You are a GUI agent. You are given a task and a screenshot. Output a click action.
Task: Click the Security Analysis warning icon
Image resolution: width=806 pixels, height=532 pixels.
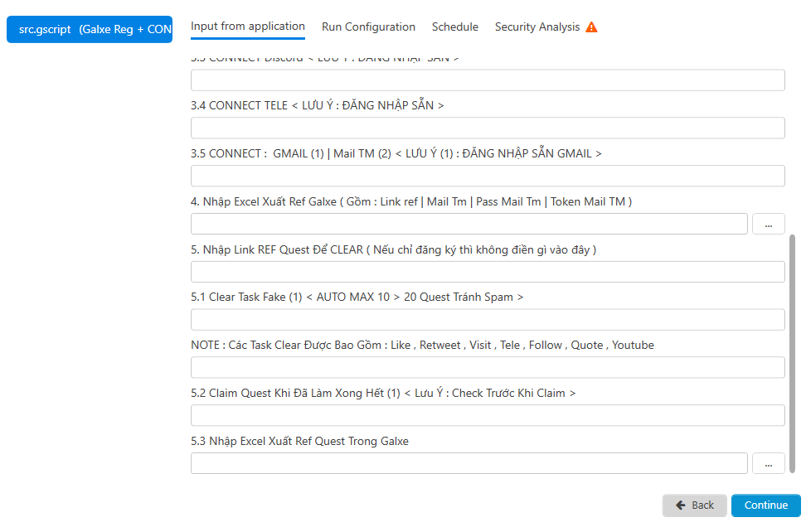(x=592, y=27)
